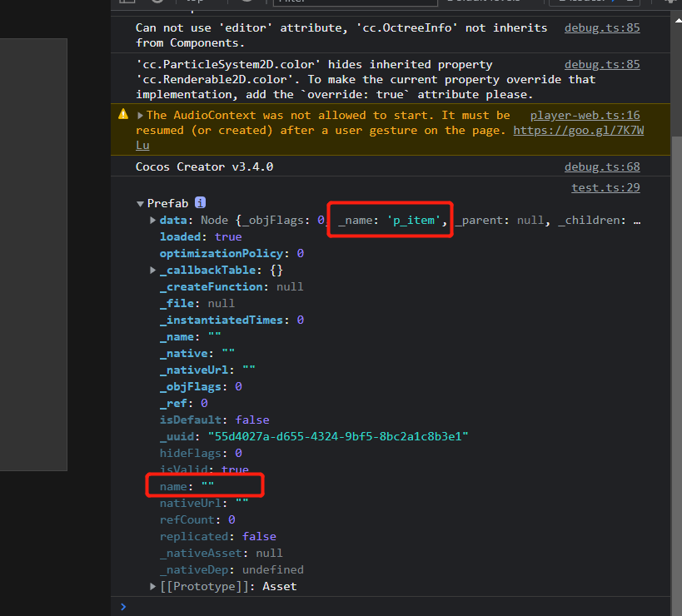Screen dimensions: 682x616
Task: Select the 'Cocos Creator v3.4.0' log line
Action: click(x=204, y=167)
